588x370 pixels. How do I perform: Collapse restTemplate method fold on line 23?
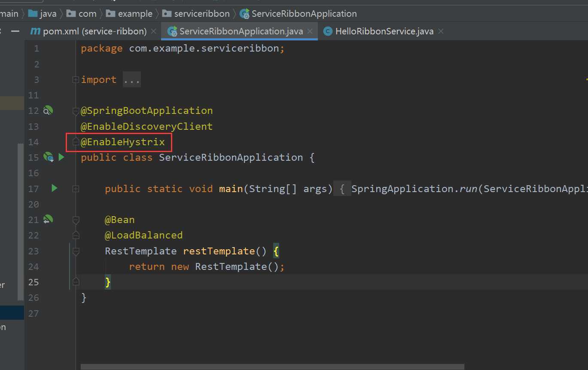(x=76, y=252)
